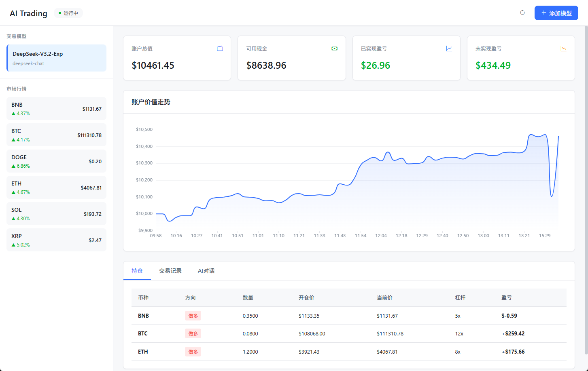Screen dimensions: 588x371
Task: Click the green up arrow beside BNB 4.37%
Action: tap(13, 114)
